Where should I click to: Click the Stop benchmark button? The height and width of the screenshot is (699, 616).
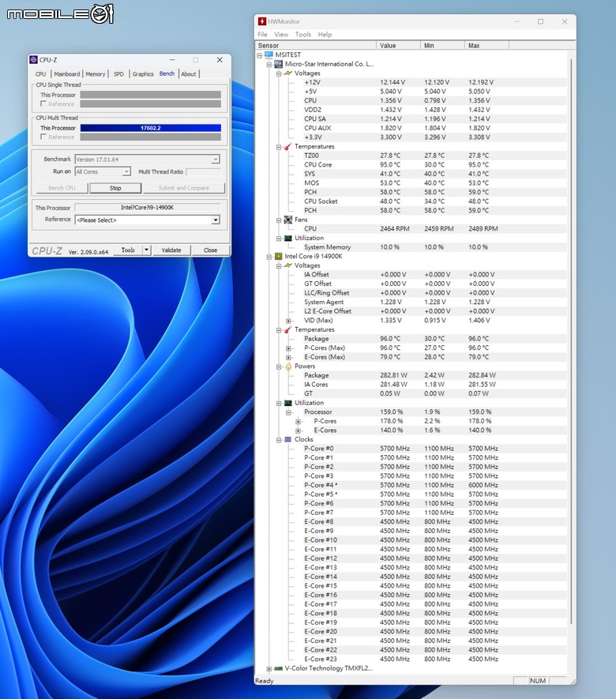[115, 188]
